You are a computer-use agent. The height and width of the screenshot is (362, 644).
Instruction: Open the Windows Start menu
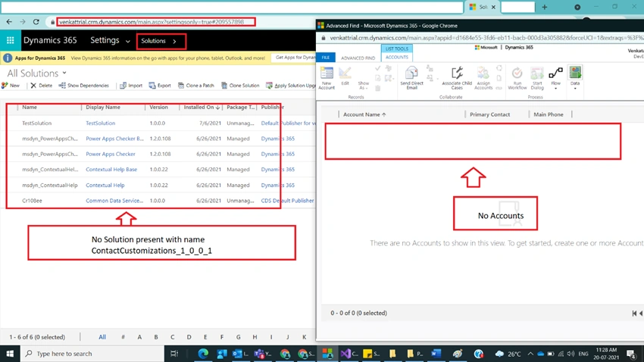10,354
